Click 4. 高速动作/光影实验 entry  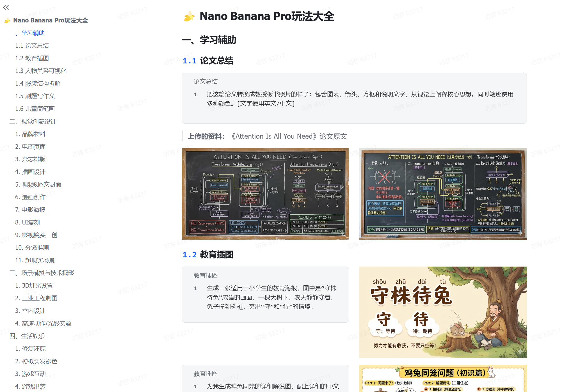[44, 323]
